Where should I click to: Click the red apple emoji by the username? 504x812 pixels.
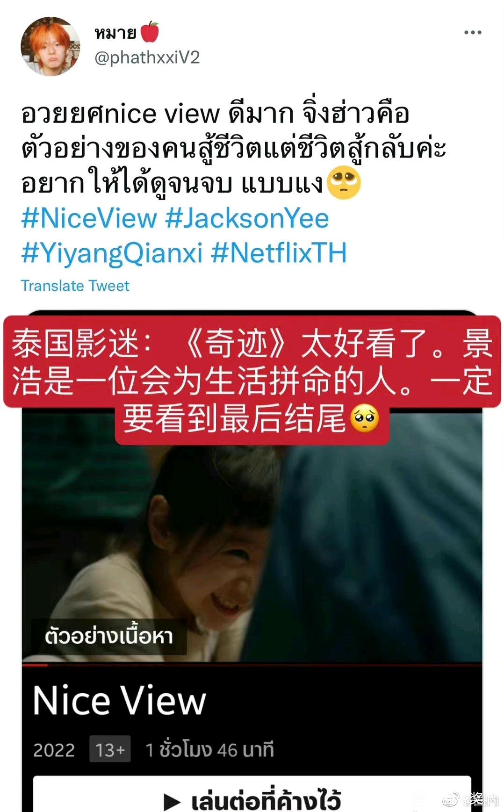click(150, 32)
